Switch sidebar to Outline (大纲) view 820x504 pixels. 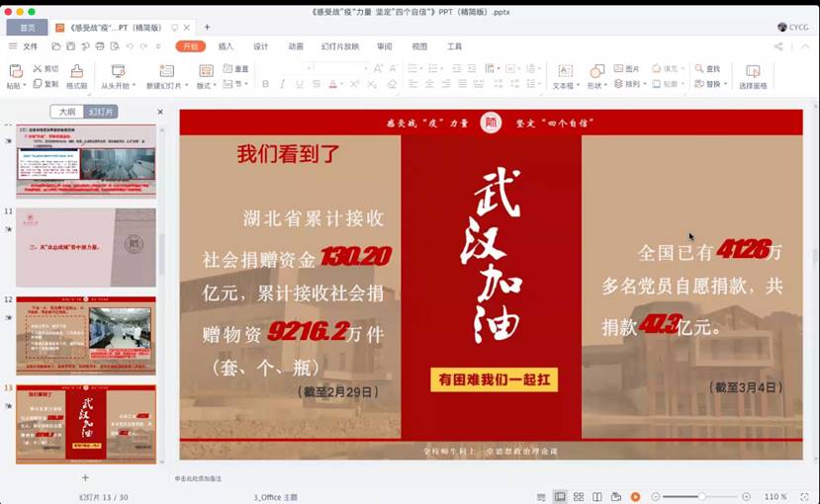[67, 112]
